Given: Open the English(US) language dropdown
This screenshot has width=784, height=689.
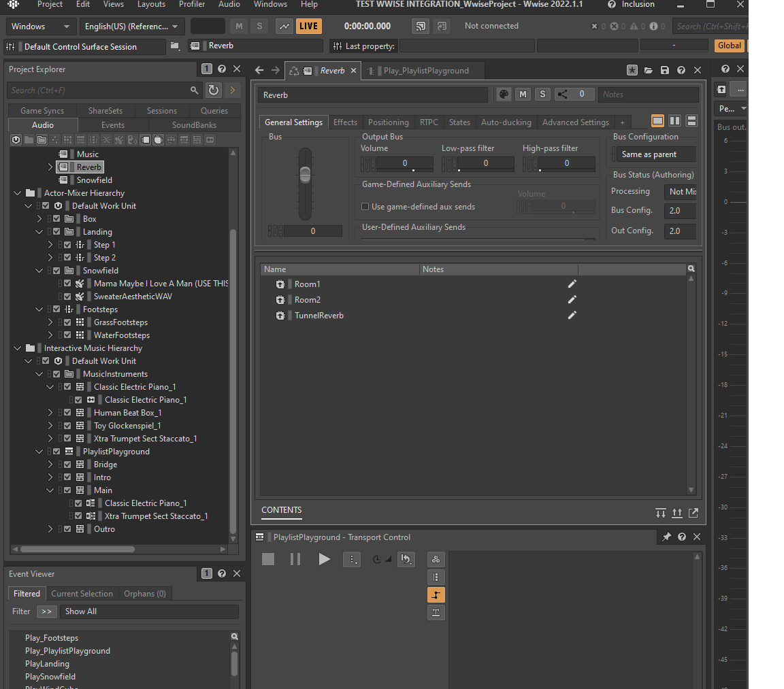Looking at the screenshot, I should tap(131, 27).
